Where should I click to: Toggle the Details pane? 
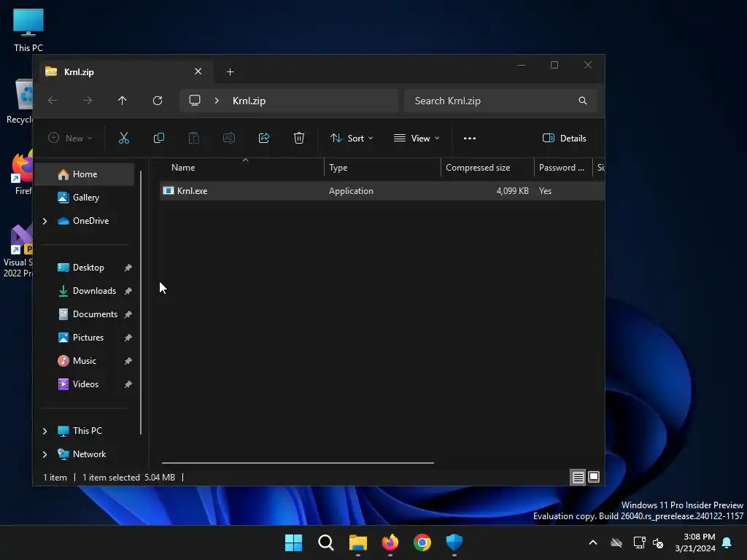(565, 138)
